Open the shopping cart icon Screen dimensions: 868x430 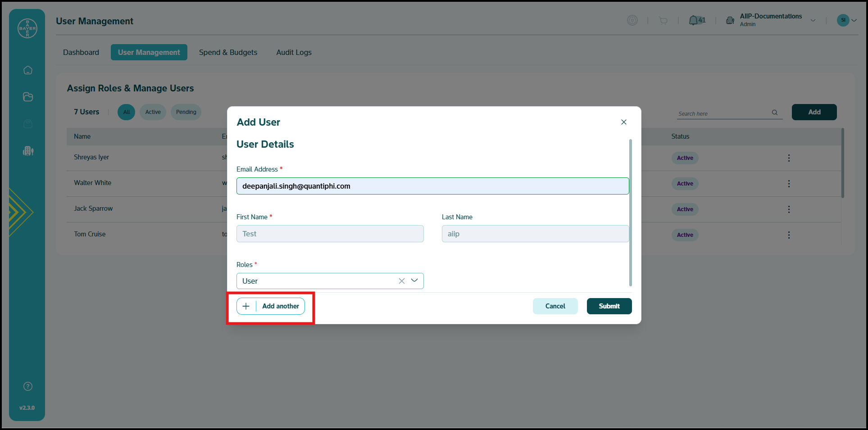(663, 21)
